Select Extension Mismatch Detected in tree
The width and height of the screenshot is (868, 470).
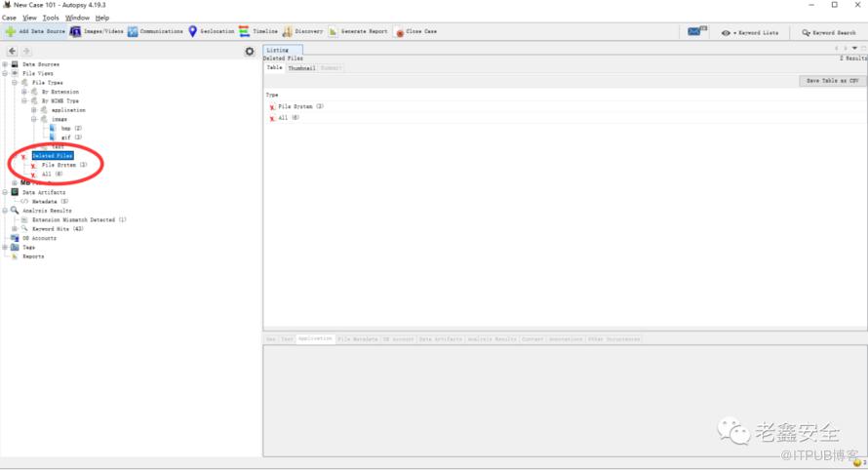point(78,220)
